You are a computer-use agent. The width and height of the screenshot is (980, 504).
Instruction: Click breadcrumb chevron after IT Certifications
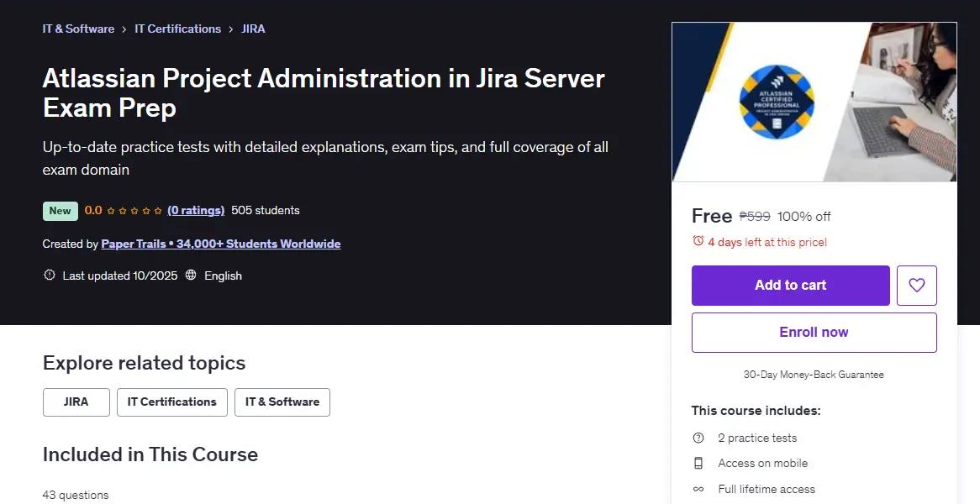(x=231, y=29)
